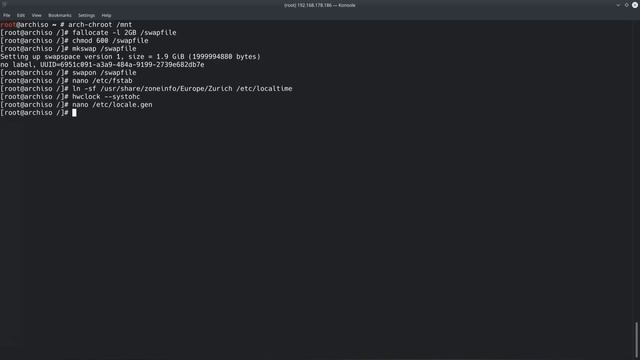This screenshot has width=640, height=360.
Task: Open the Settings menu
Action: coord(86,16)
